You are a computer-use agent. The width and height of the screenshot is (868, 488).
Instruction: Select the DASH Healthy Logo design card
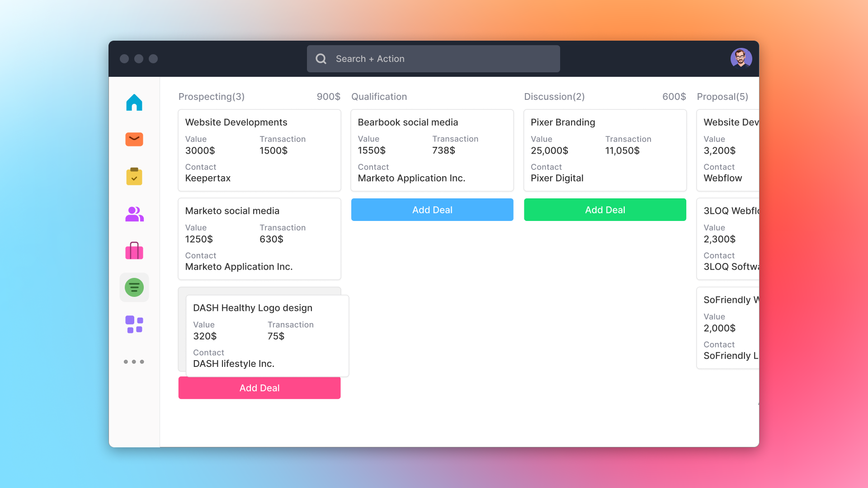267,336
